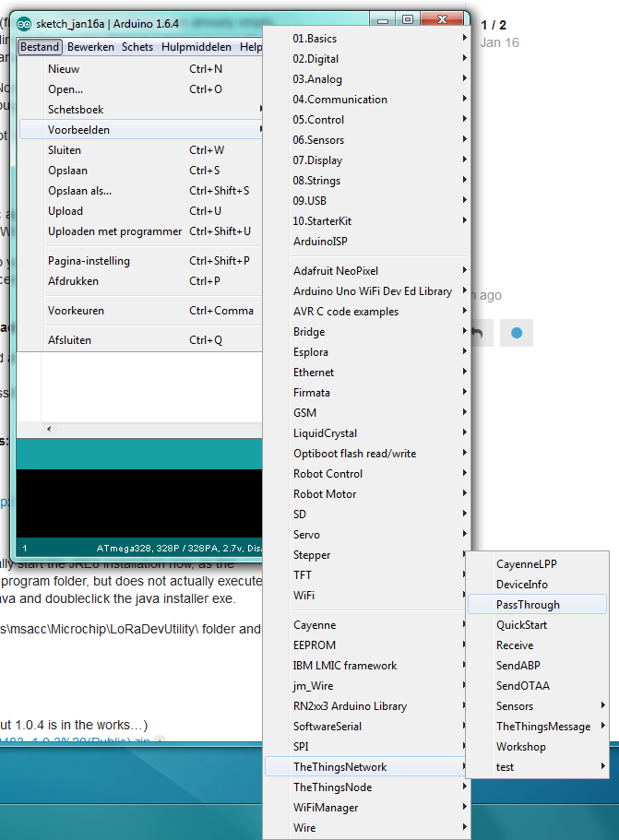Select TheThingsNetwork menu entry
This screenshot has width=619, height=840.
(365, 767)
